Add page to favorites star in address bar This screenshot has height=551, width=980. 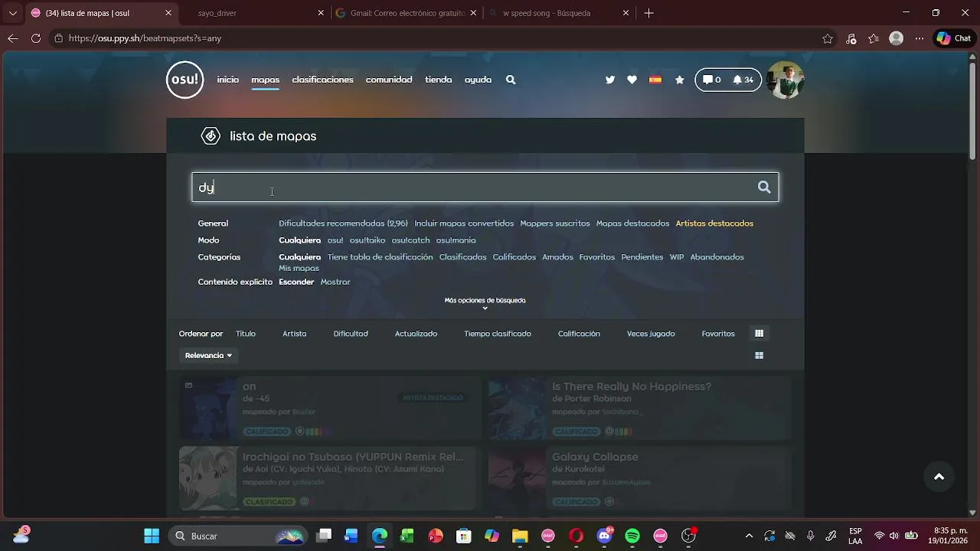coord(828,38)
